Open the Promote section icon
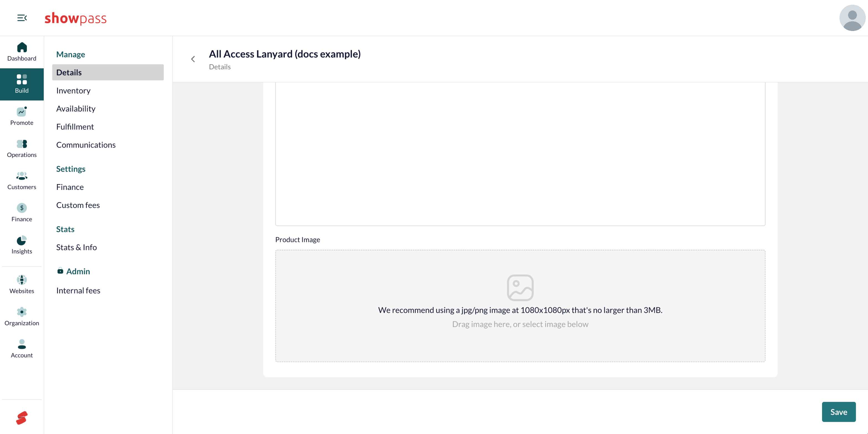Screen dimensions: 868x434 (22, 111)
